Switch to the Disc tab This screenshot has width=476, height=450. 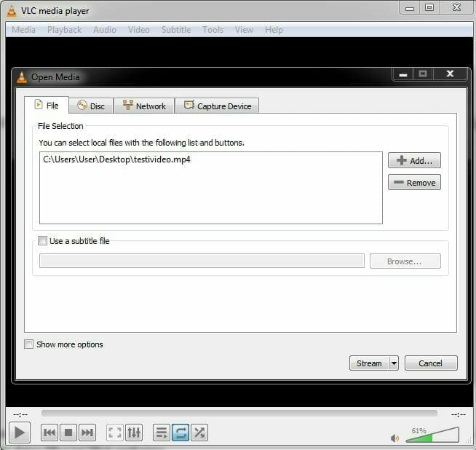pos(91,106)
